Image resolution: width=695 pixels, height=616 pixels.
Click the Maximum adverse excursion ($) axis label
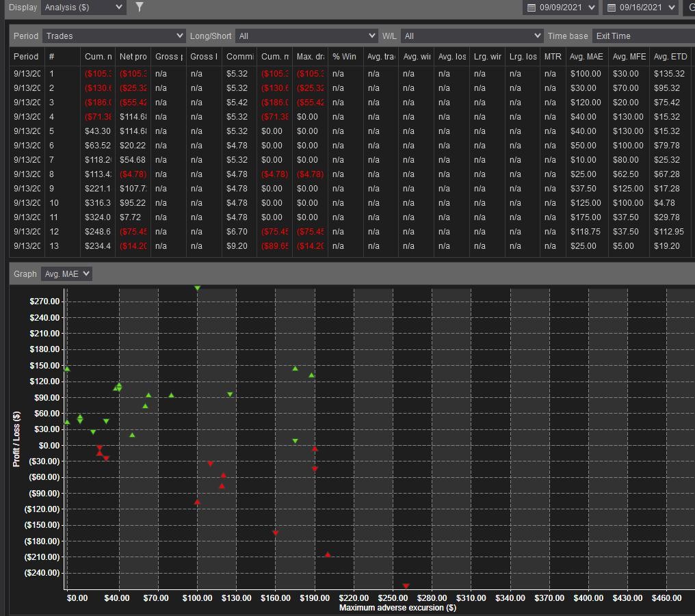(x=397, y=608)
